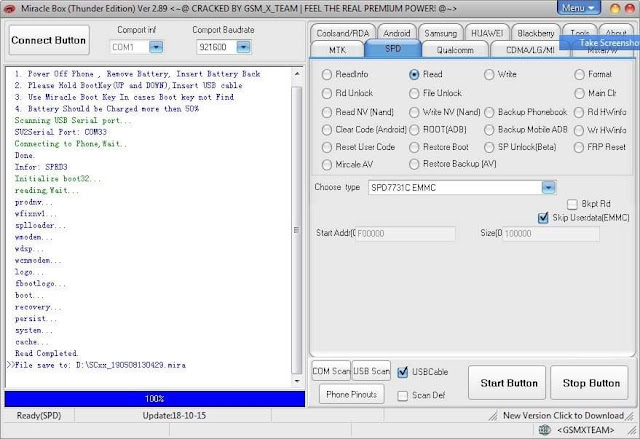Viewport: 640px width, 439px height.
Task: Click the Size input field
Action: [551, 234]
